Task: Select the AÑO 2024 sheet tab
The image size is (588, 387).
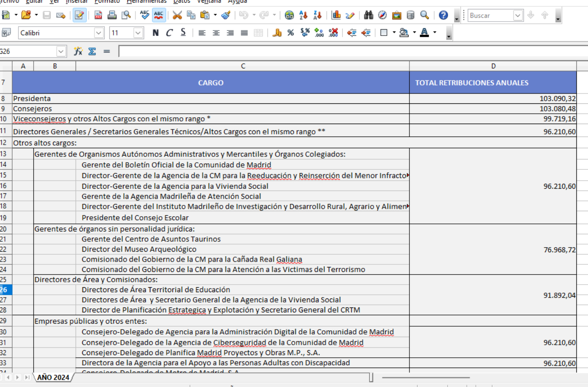Action: click(x=53, y=378)
